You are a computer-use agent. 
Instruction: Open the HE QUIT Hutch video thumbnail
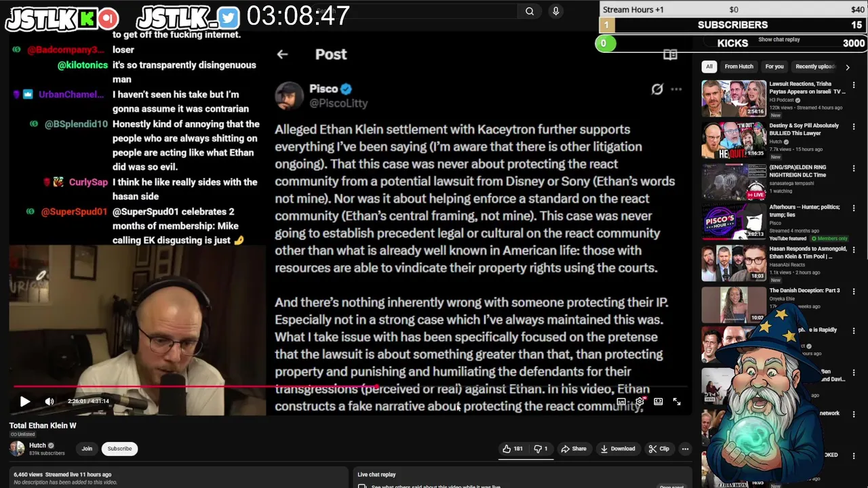pos(734,140)
